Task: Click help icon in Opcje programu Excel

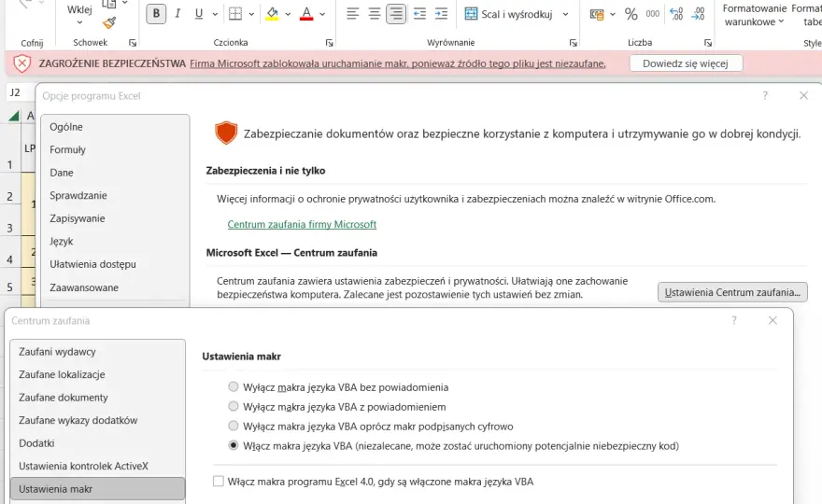Action: (x=765, y=96)
